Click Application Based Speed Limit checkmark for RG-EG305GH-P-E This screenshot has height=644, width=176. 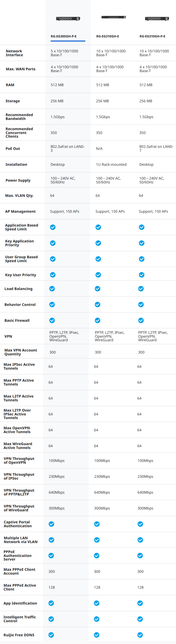53,227
